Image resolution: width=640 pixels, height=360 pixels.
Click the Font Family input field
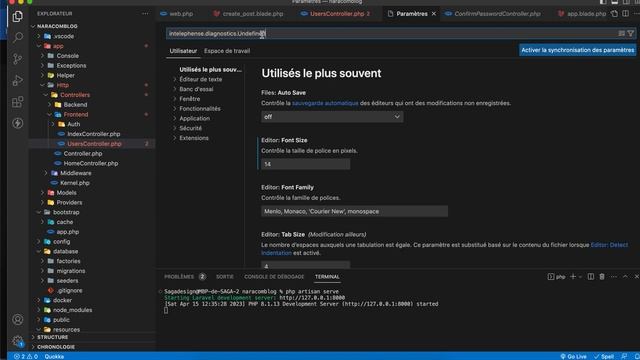click(354, 211)
